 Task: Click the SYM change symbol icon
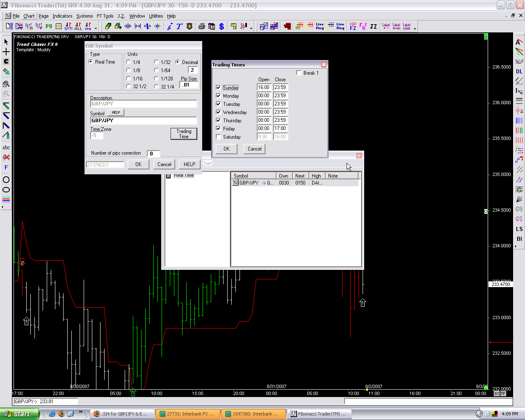click(x=68, y=26)
